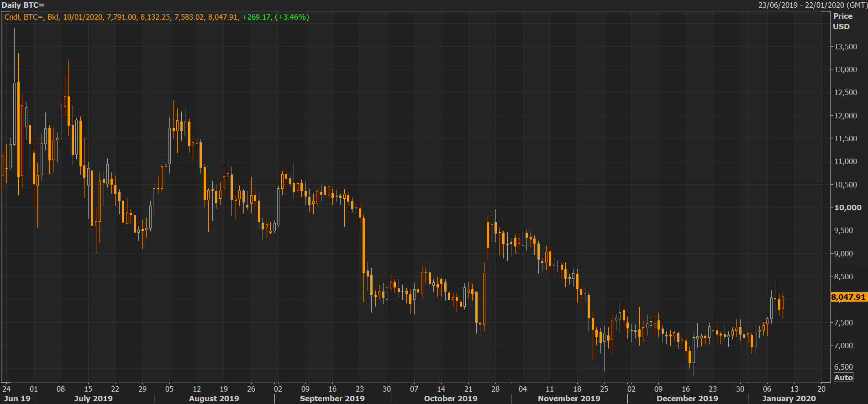Click the 6,500 price axis label
Viewport: 868px width, 404px height.
tap(843, 367)
